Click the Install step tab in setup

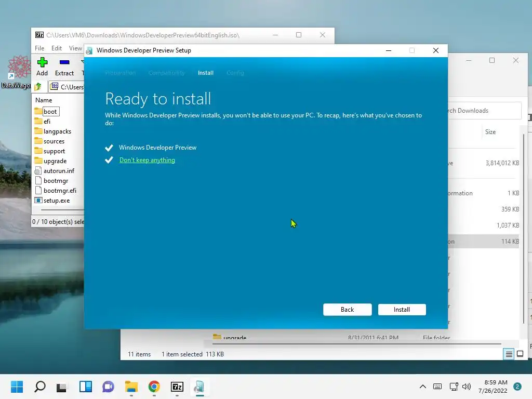tap(205, 73)
